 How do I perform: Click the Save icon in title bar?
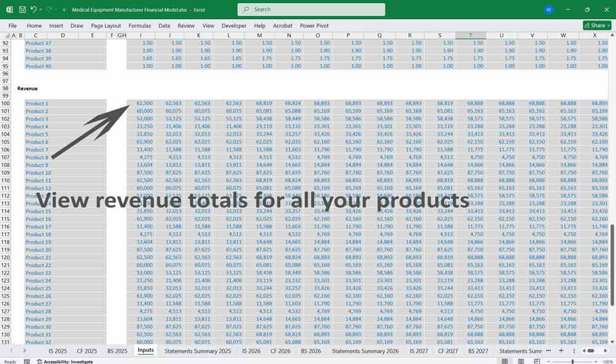pyautogui.click(x=22, y=10)
